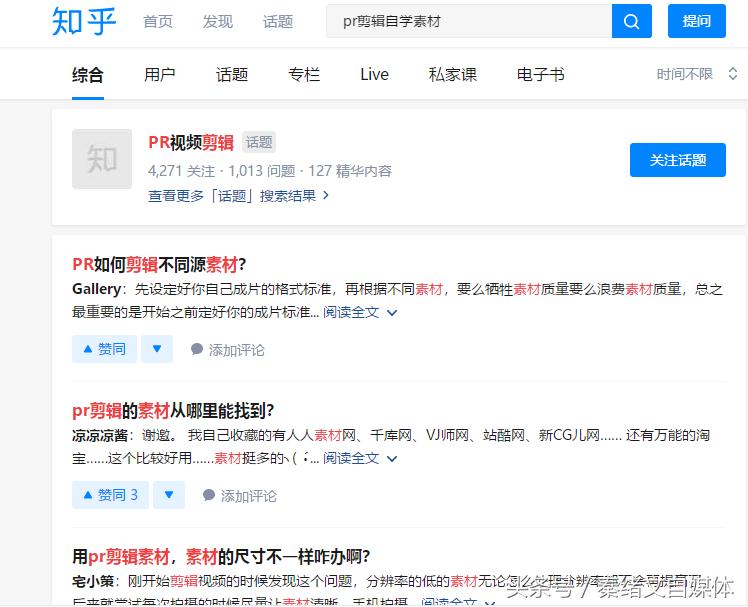Switch to the 话题 search tab
This screenshot has height=607, width=748.
232,75
